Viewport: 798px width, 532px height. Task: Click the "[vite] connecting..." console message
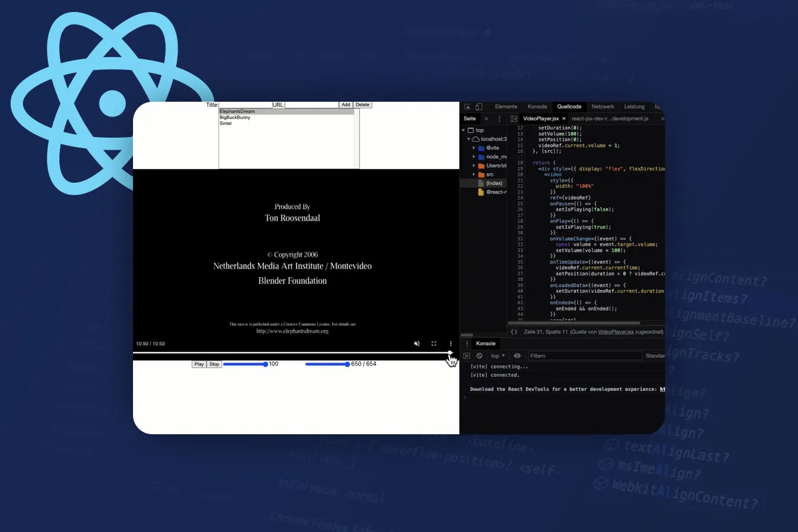(499, 366)
